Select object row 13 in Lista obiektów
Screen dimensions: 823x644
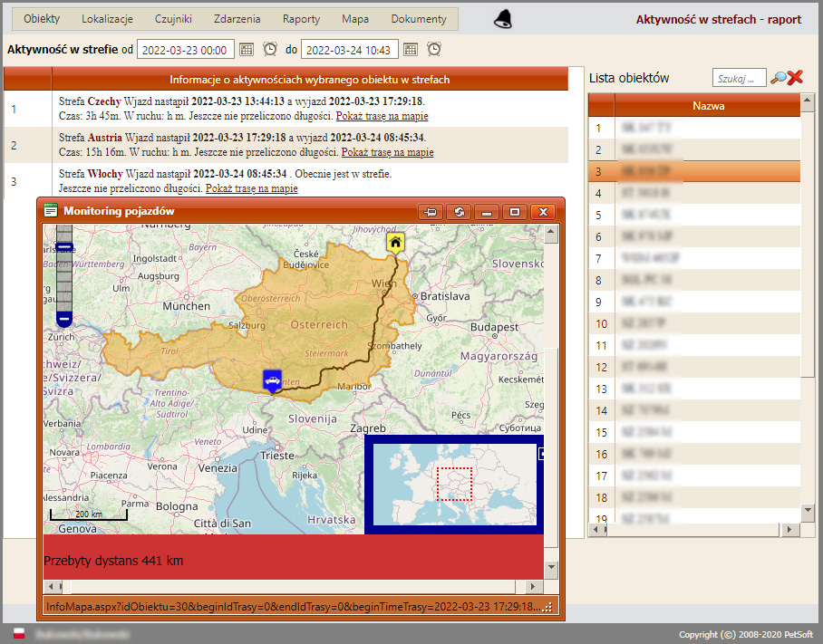[x=694, y=389]
